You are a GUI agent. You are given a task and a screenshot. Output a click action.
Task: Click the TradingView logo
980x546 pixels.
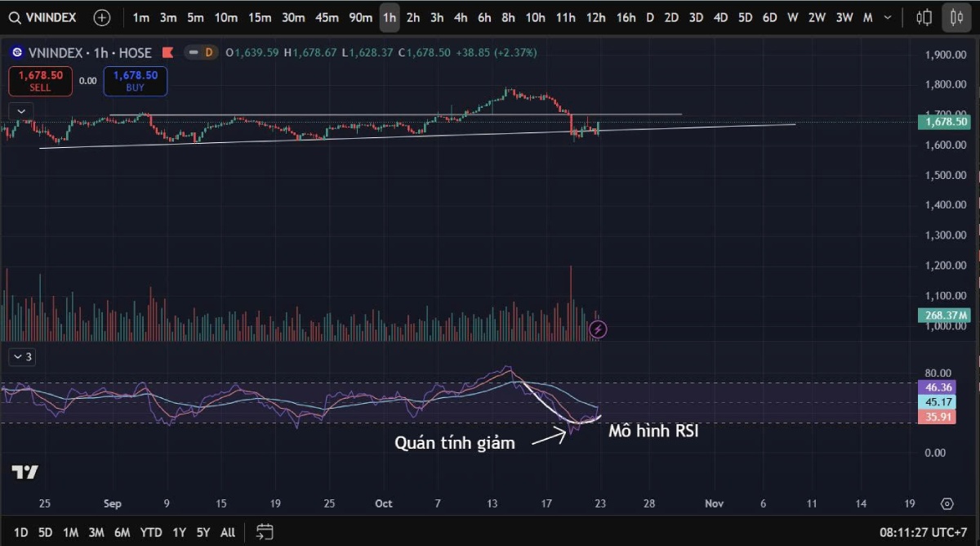(24, 472)
